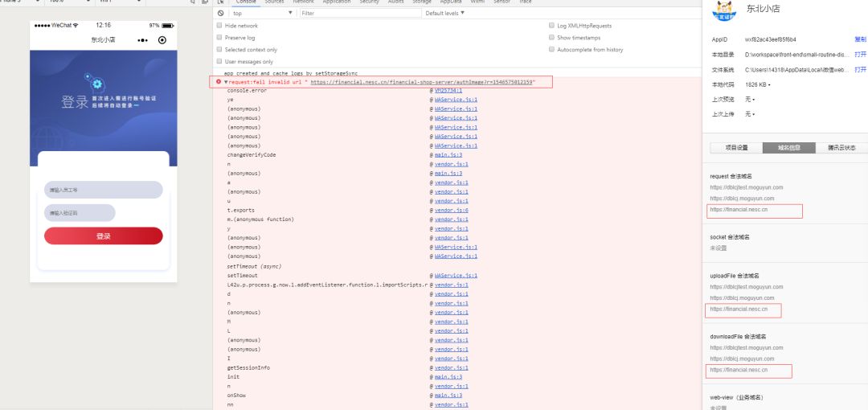
Task: Click 复制 link next to AppID
Action: (x=860, y=39)
